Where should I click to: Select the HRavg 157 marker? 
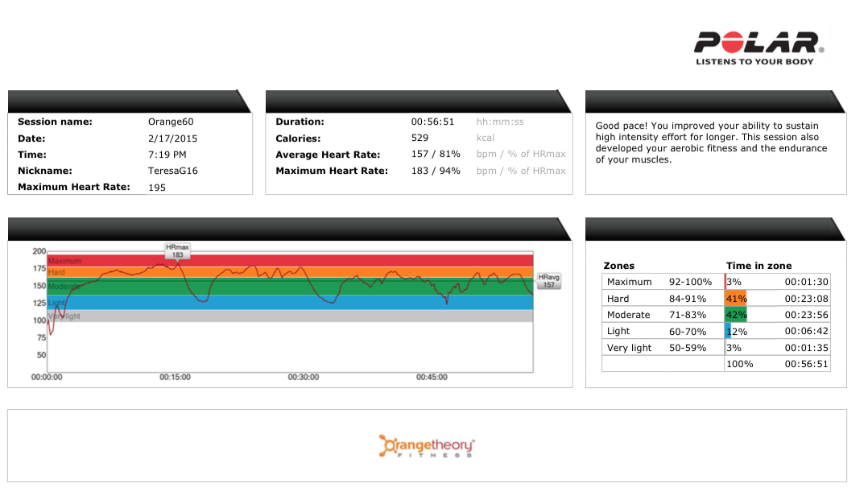coord(548,281)
